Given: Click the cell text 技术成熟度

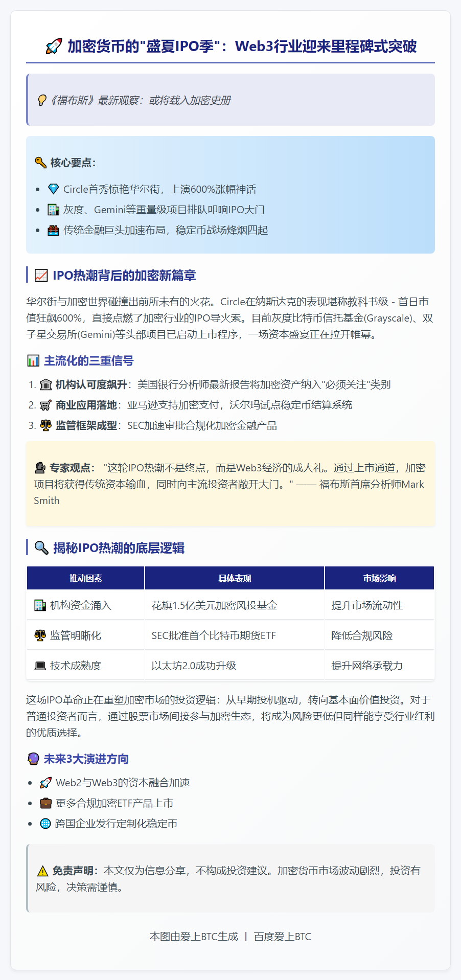Looking at the screenshot, I should [x=76, y=666].
